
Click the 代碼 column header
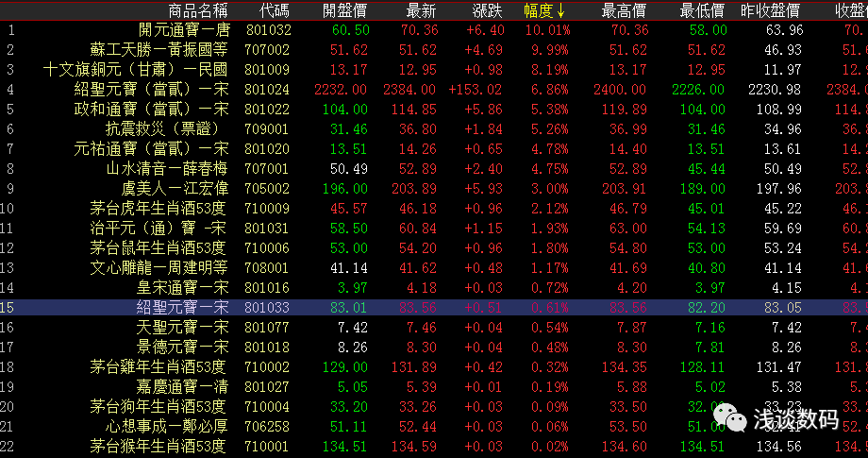click(x=274, y=10)
